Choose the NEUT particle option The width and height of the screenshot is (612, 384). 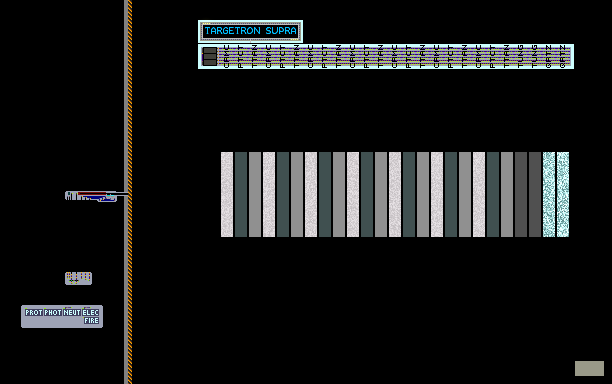(72, 313)
